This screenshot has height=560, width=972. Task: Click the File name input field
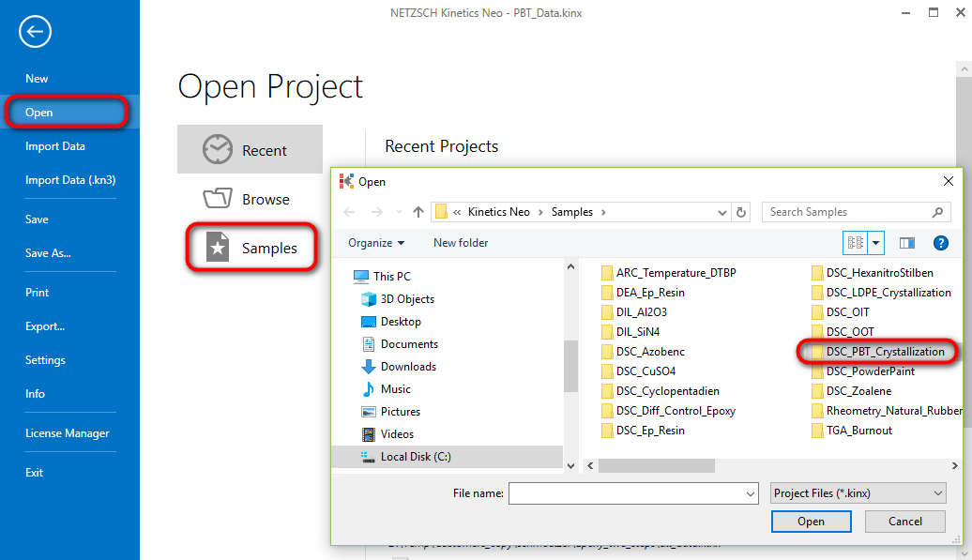coord(633,493)
